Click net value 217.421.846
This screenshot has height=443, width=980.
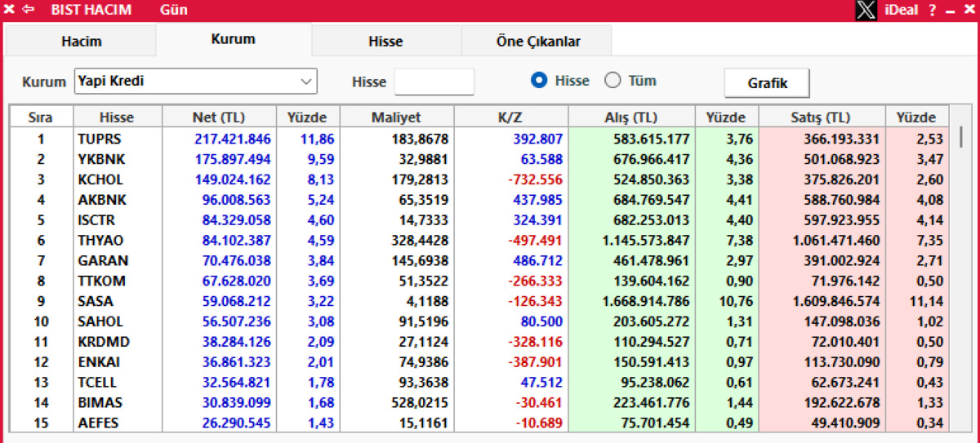pos(233,139)
